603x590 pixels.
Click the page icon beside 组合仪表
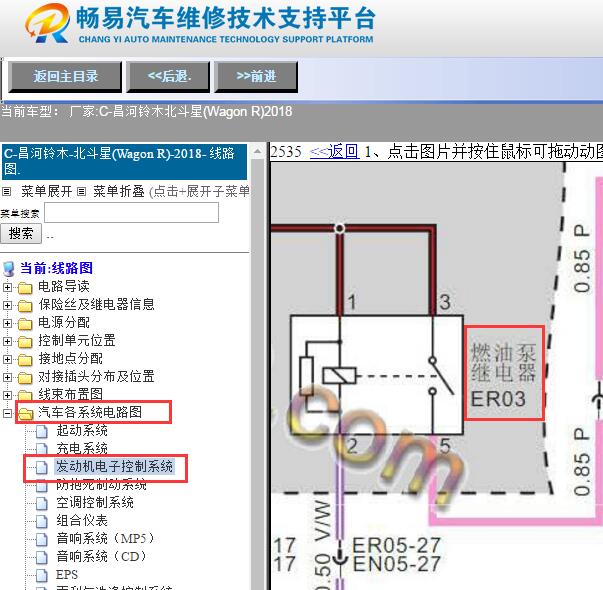click(x=42, y=521)
